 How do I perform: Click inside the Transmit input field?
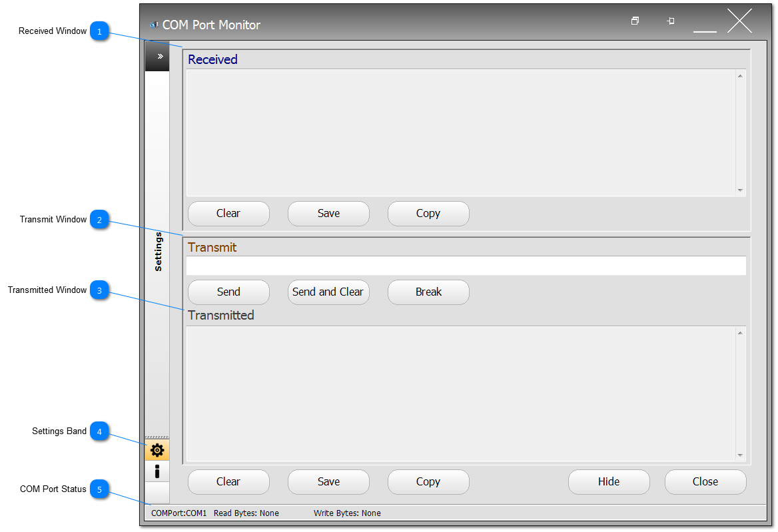[x=466, y=265]
